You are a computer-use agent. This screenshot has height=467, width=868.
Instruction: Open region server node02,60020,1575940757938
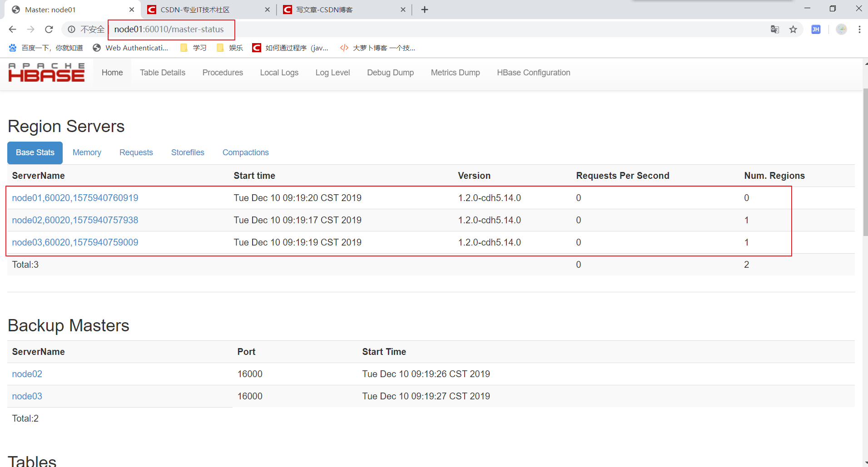click(75, 220)
